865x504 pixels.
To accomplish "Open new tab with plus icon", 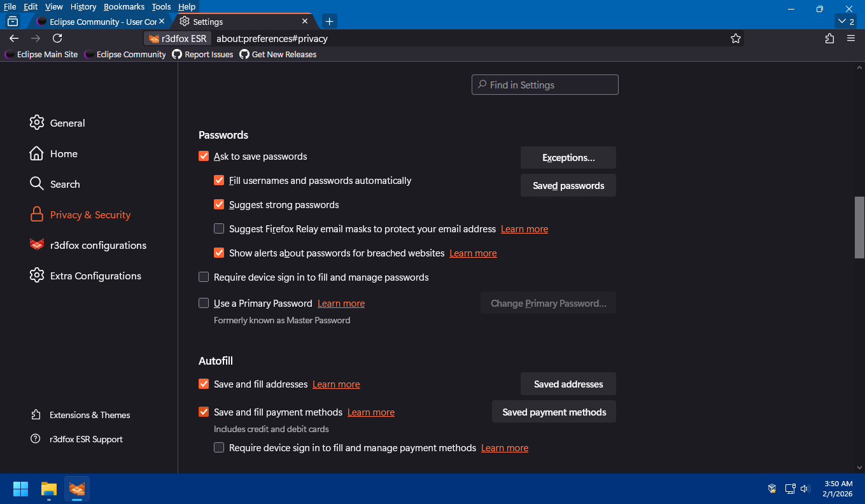I will 329,22.
